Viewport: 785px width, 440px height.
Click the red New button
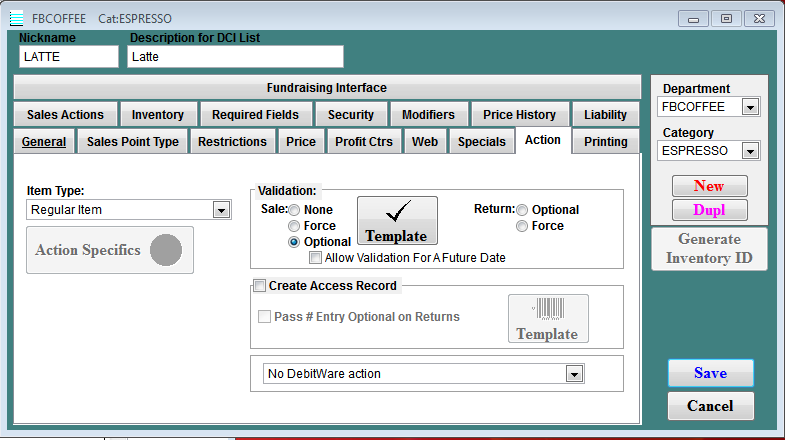click(709, 186)
